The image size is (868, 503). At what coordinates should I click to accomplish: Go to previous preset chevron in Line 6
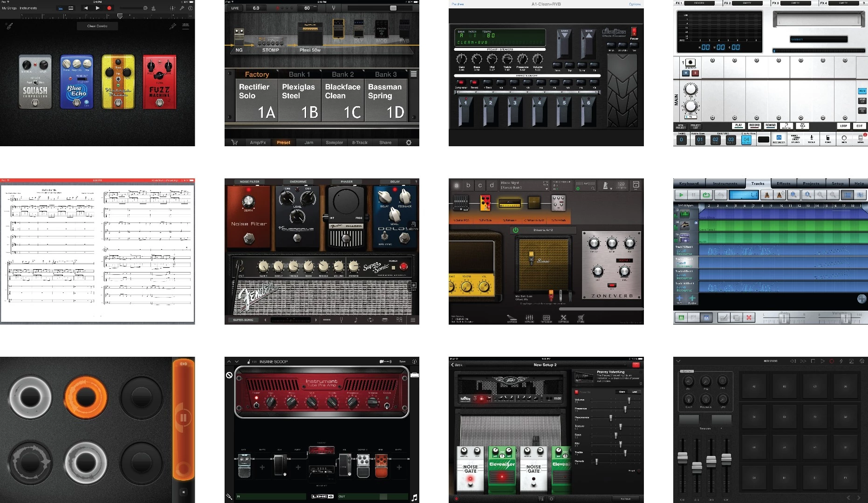229,361
